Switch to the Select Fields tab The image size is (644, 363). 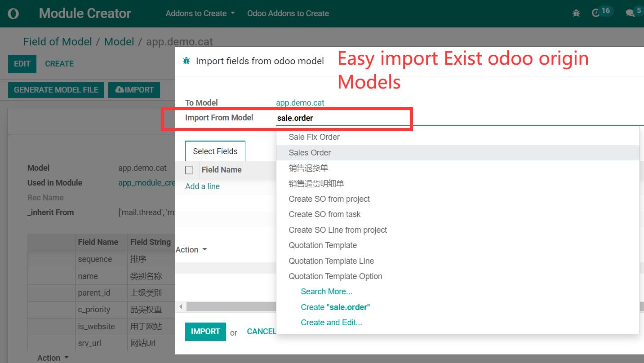215,151
